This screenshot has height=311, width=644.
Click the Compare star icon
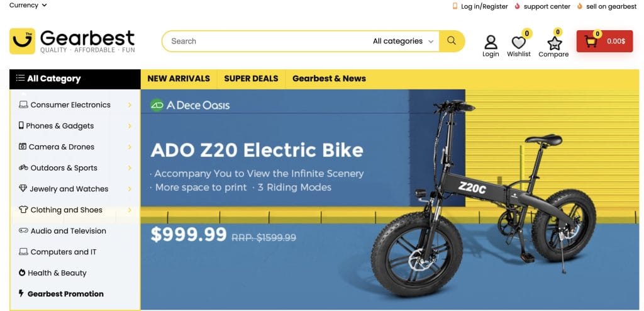click(553, 43)
